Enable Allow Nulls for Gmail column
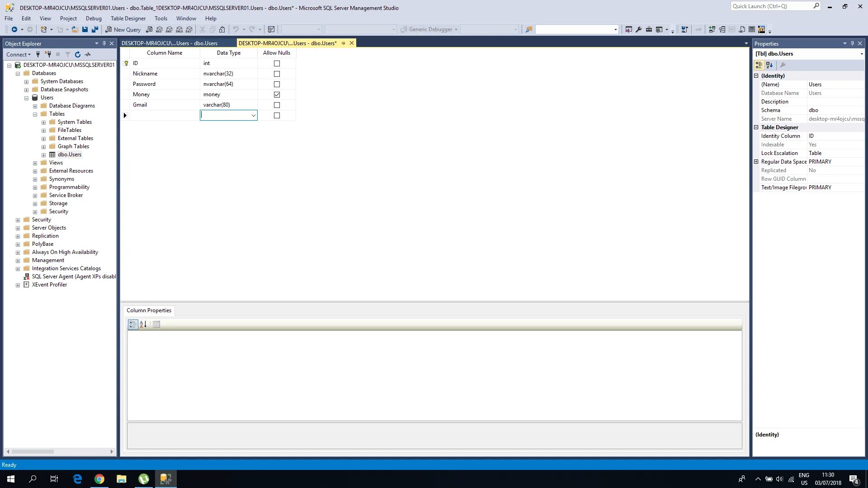The height and width of the screenshot is (488, 868). click(x=277, y=105)
